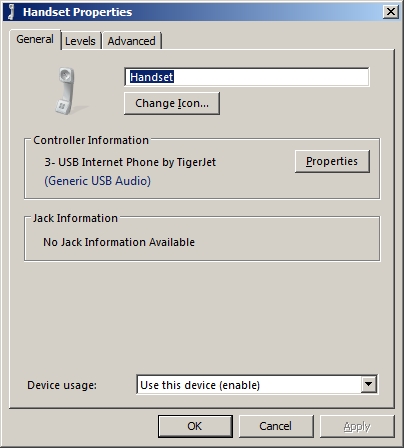
Task: Close the Handset Properties dialog
Action: [x=390, y=12]
